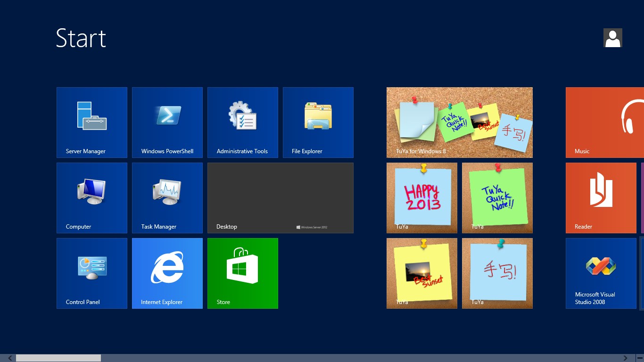
Task: Open the TuYa tile showing Happy 2013
Action: click(422, 198)
